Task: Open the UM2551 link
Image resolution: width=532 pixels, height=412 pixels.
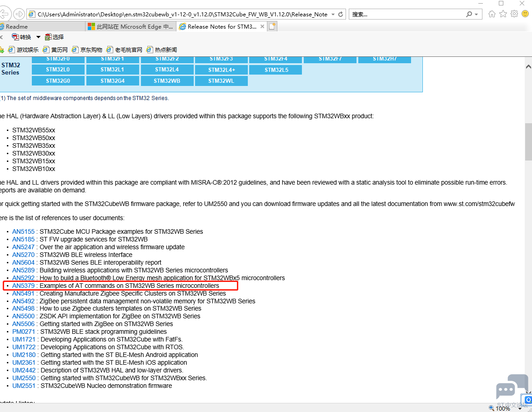Action: click(24, 386)
